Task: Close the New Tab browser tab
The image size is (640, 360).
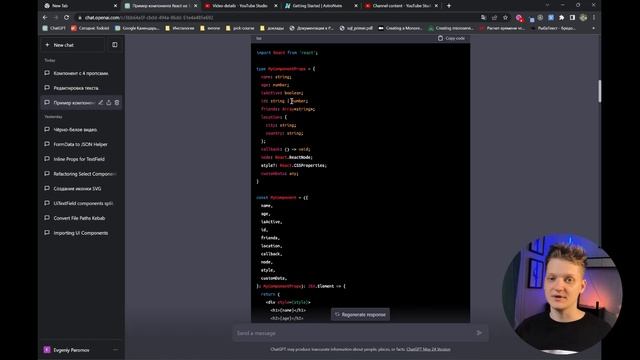Action: 115,6
